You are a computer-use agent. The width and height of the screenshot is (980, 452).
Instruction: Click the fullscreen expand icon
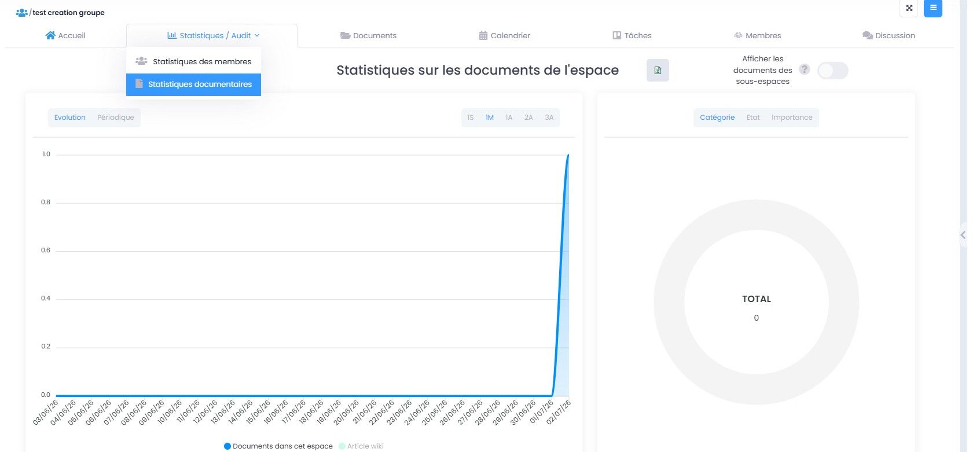click(x=909, y=8)
